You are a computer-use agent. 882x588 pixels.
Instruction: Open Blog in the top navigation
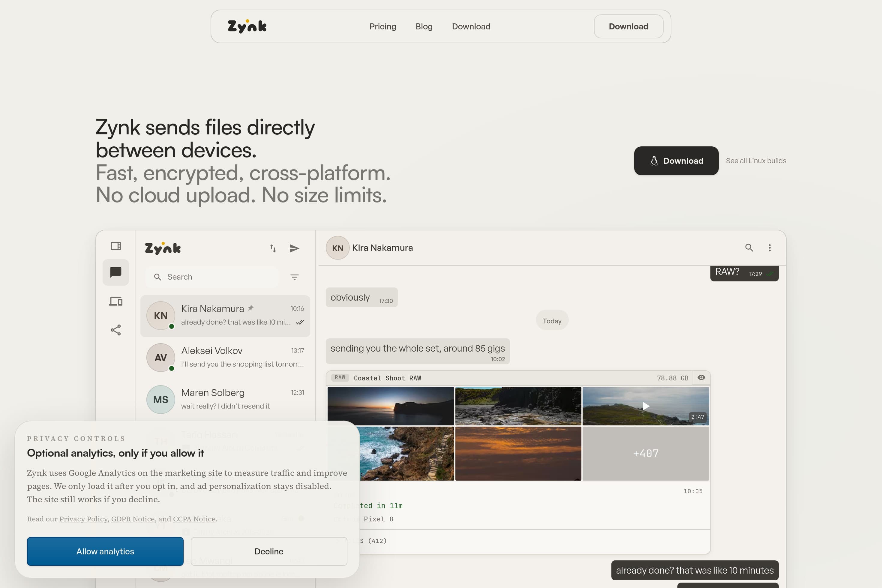[x=424, y=27]
